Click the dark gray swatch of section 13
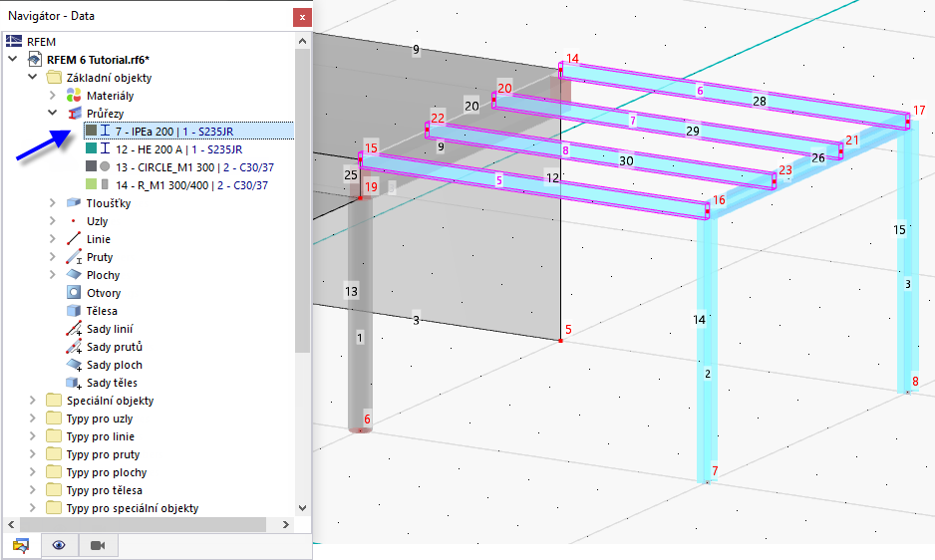935x560 pixels. pos(92,165)
